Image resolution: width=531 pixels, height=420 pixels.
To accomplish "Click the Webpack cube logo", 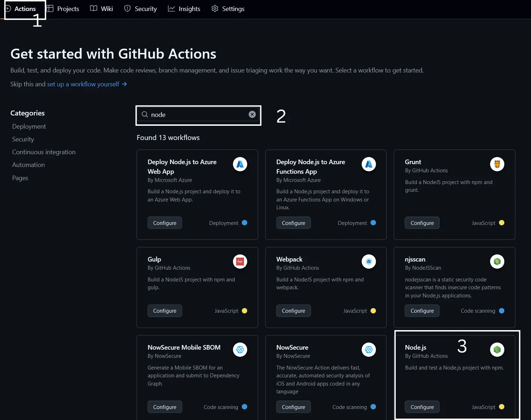I will tap(369, 262).
